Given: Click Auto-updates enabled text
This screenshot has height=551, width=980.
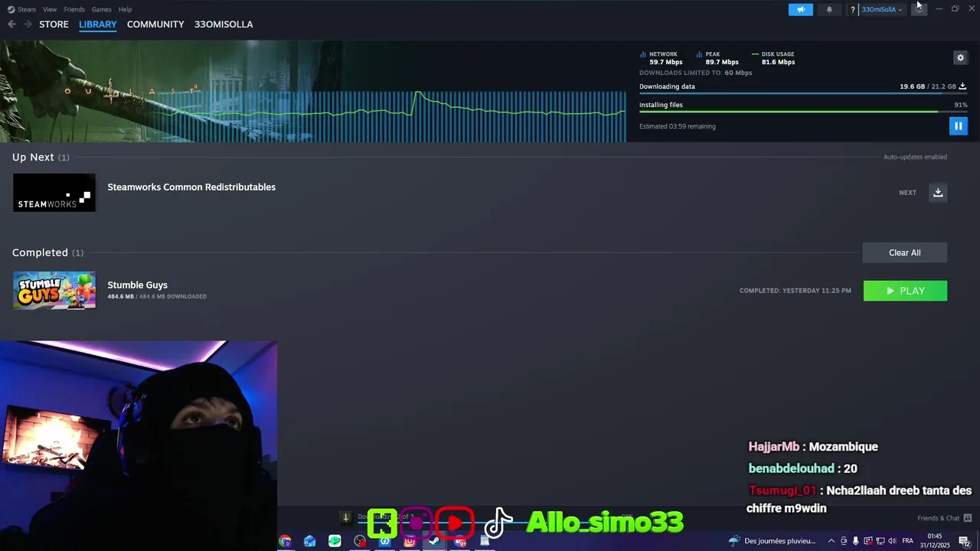Looking at the screenshot, I should 915,157.
